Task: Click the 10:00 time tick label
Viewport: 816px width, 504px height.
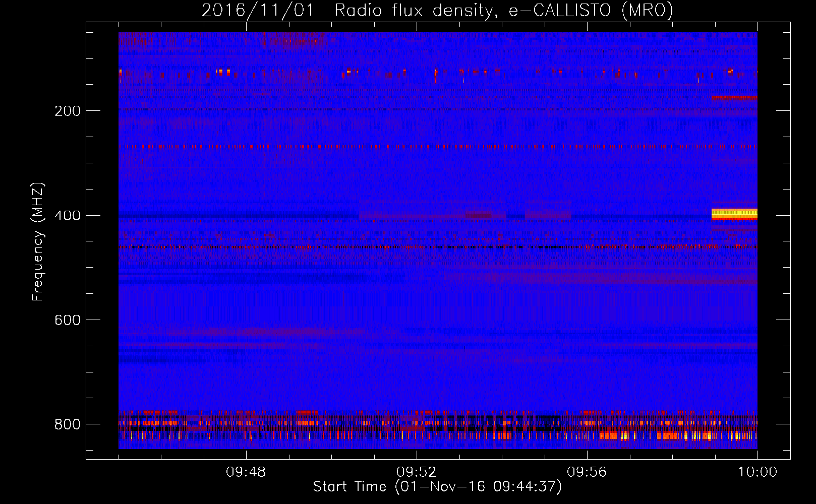Action: point(757,472)
